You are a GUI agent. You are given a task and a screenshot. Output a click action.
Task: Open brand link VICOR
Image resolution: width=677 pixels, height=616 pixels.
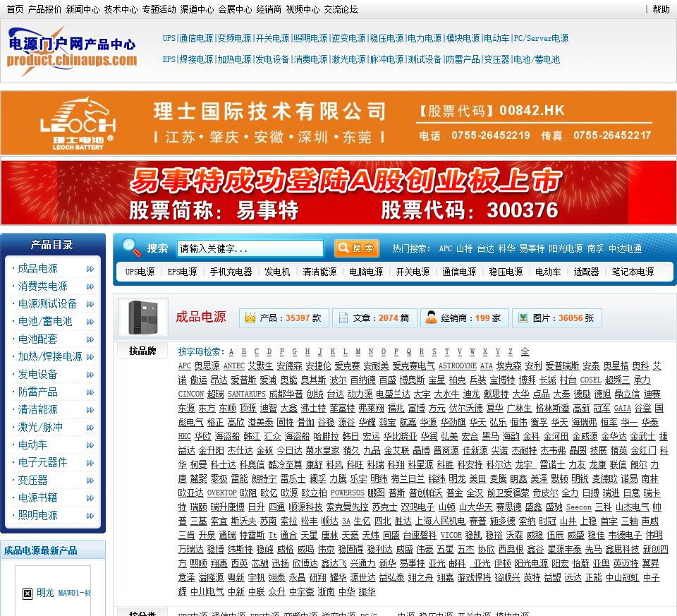[451, 536]
